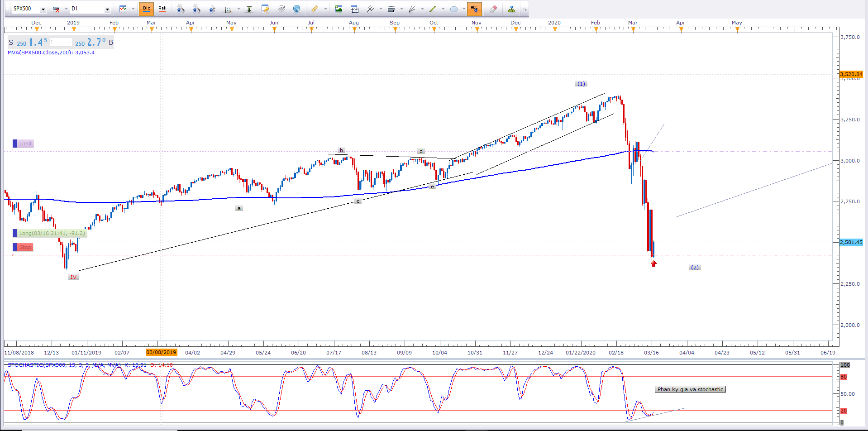Toggle the Bid price display button
This screenshot has height=431, width=868.
tap(147, 9)
